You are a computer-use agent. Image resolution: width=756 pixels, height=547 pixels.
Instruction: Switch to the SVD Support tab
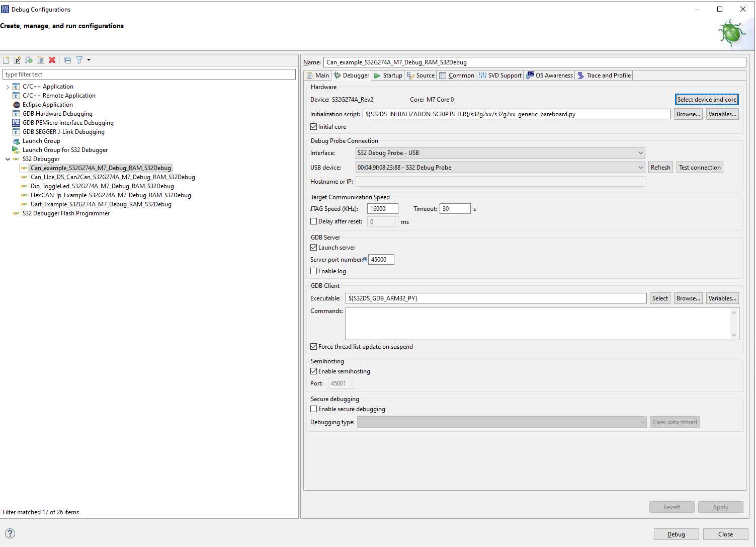click(x=500, y=75)
